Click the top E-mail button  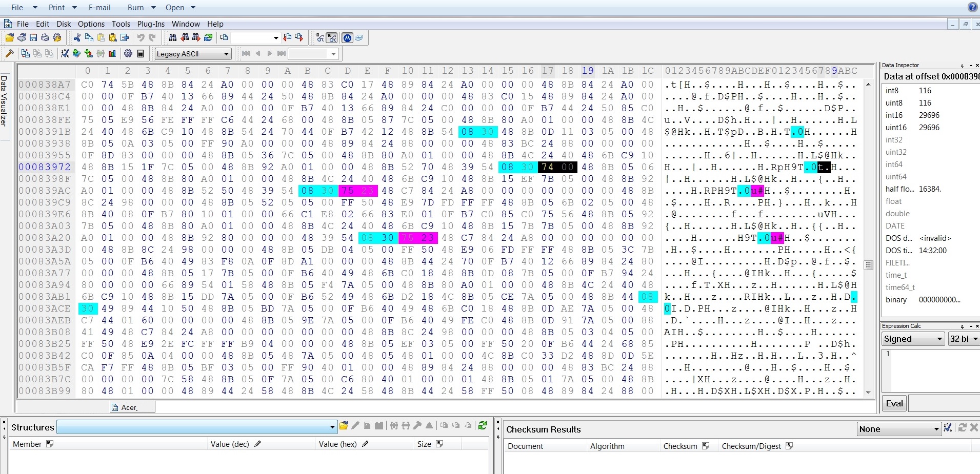[99, 8]
